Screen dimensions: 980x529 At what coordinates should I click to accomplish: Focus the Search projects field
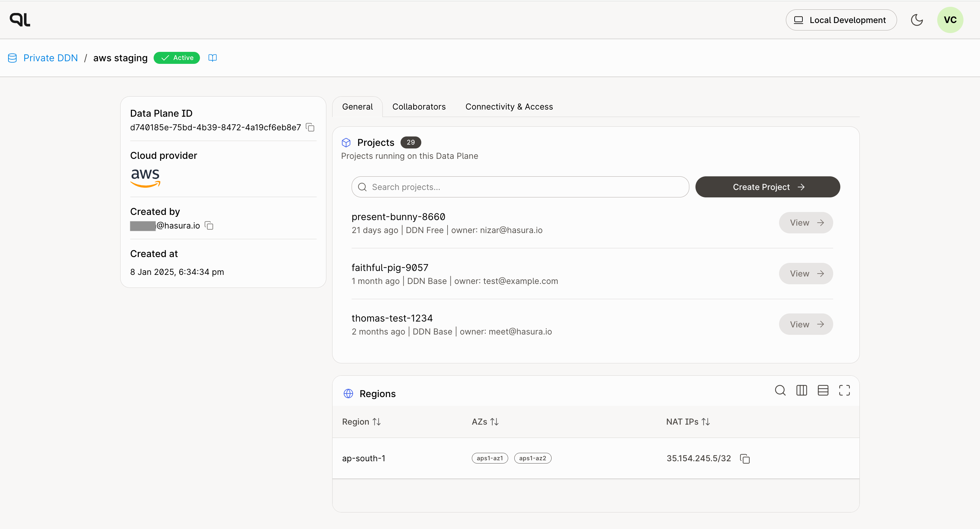[x=520, y=187]
